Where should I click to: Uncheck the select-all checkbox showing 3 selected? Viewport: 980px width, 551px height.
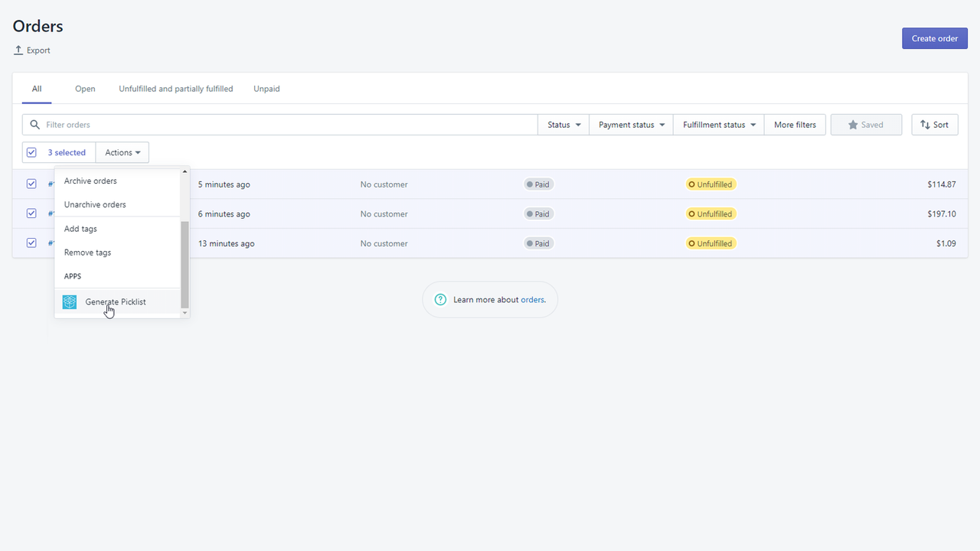point(31,152)
